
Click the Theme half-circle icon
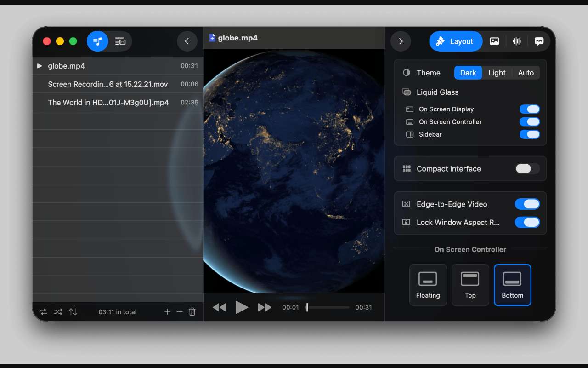(x=407, y=73)
